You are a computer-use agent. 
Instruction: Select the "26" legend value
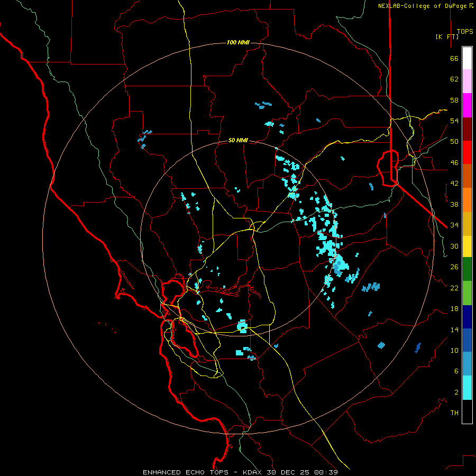tap(454, 267)
